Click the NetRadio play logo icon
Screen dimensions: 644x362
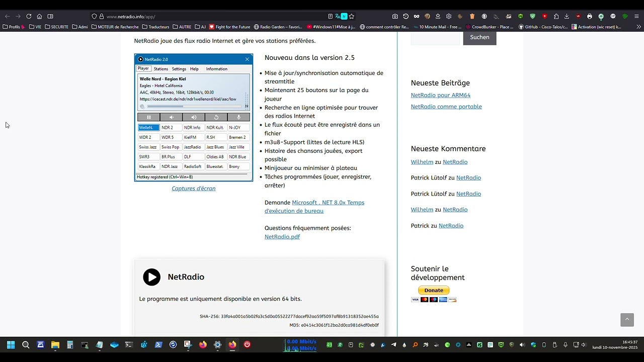(x=151, y=277)
